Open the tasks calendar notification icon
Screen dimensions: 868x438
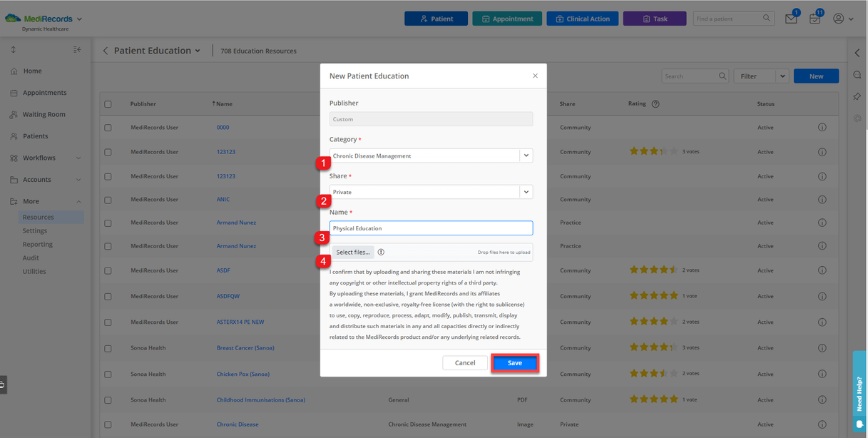(x=815, y=19)
